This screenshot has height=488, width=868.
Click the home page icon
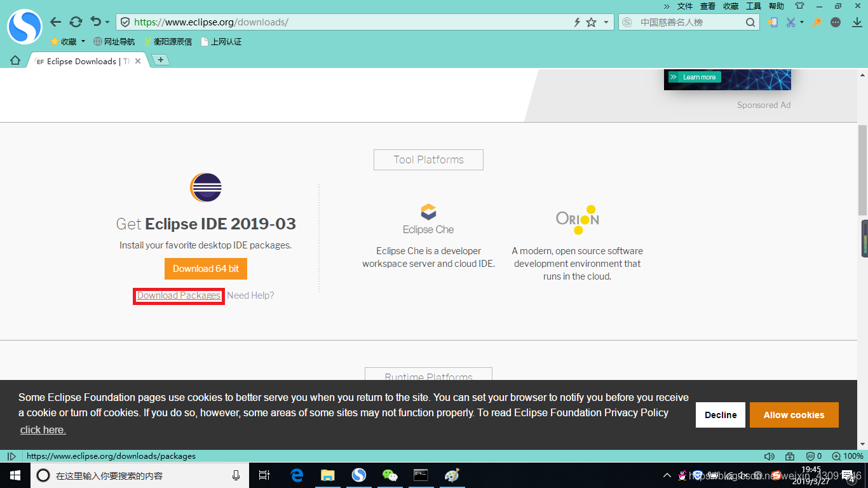[15, 60]
